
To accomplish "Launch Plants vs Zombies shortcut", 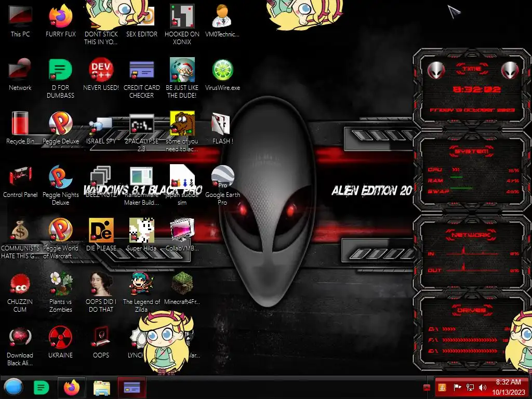I will click(60, 292).
